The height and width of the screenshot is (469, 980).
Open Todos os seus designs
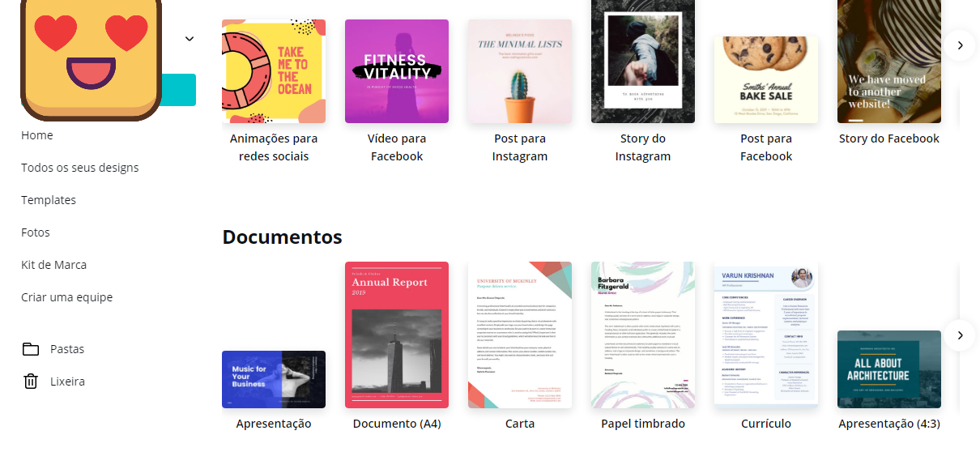80,168
